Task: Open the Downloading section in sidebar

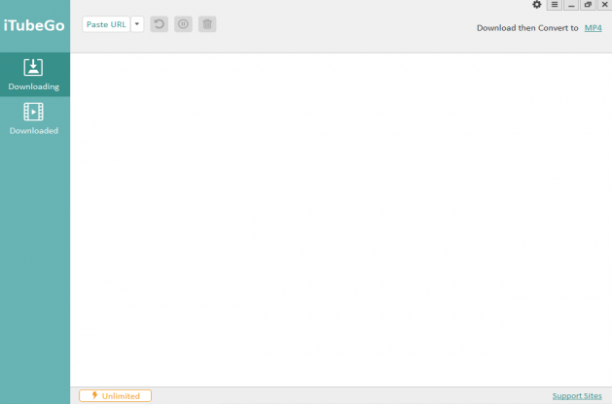Action: point(35,75)
